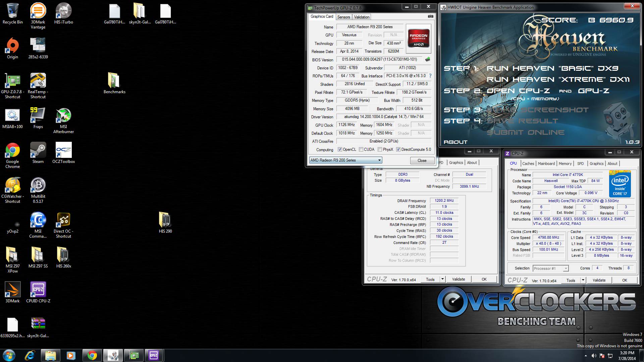Click Validate in CPU-Z memory window
This screenshot has height=362, width=644.
[x=459, y=279]
